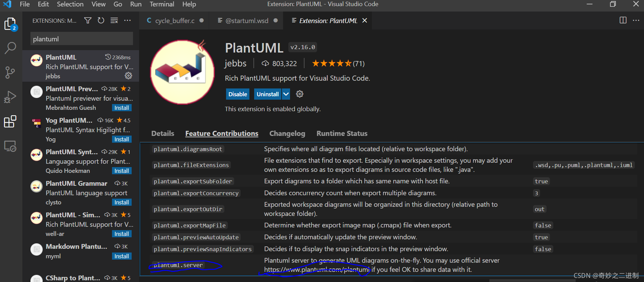Install PlantUML Syntax by Quido Hoekman
Viewport: 644px width, 282px height.
point(121,171)
